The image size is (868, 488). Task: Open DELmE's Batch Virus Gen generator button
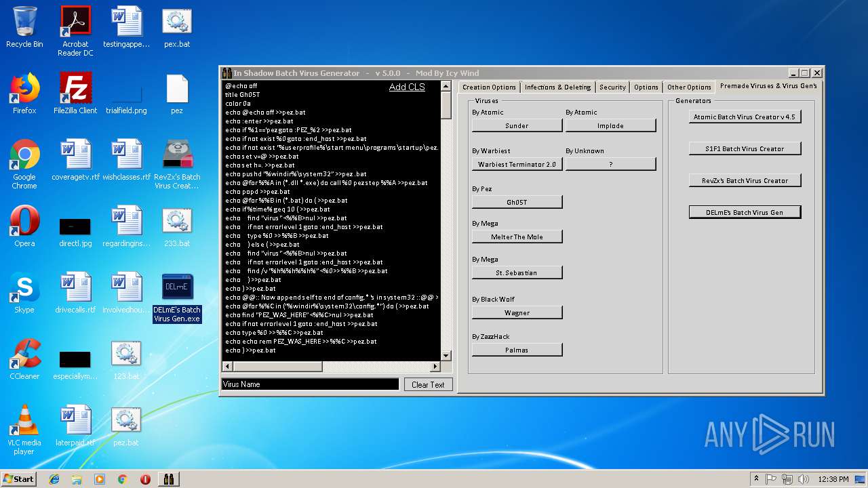(x=745, y=212)
